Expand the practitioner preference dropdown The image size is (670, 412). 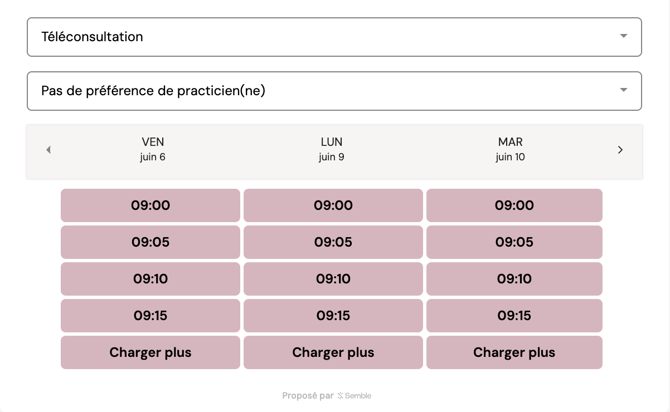(334, 91)
